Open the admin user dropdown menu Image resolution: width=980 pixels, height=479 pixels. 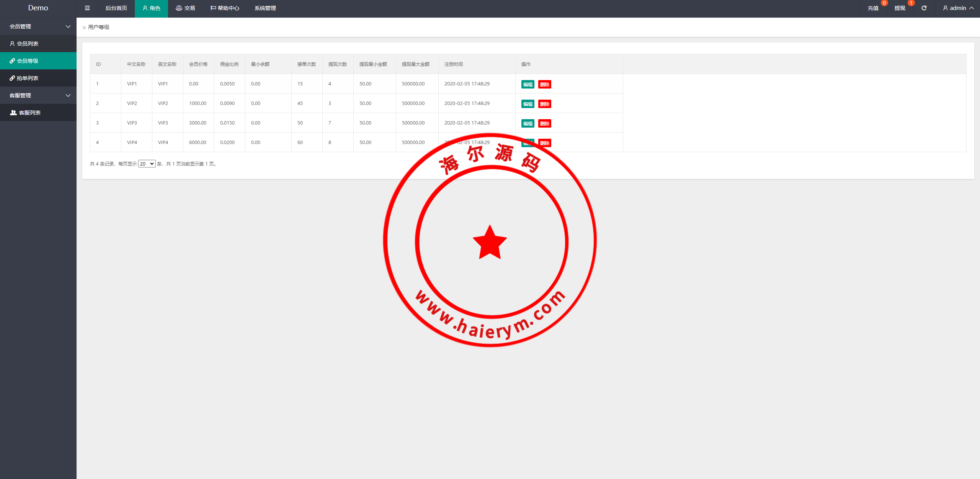coord(958,8)
